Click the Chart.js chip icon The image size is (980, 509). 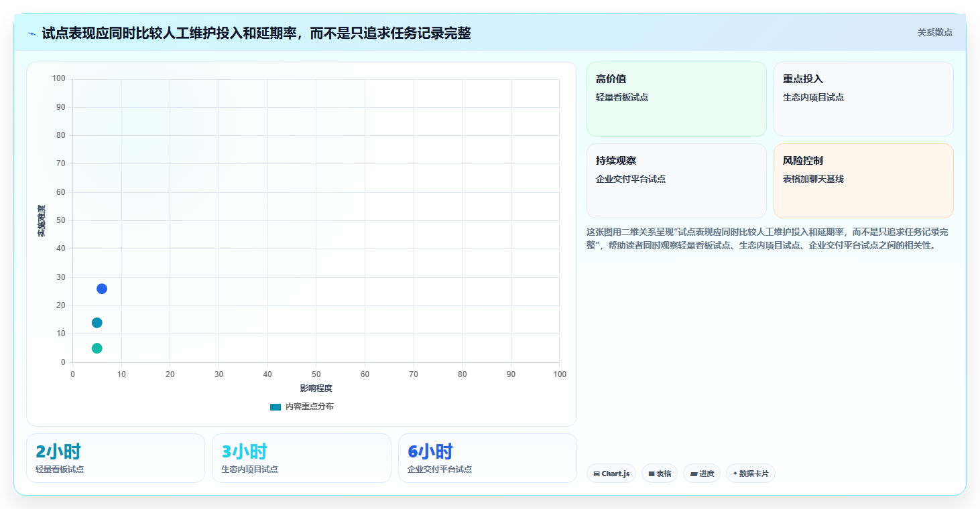597,474
